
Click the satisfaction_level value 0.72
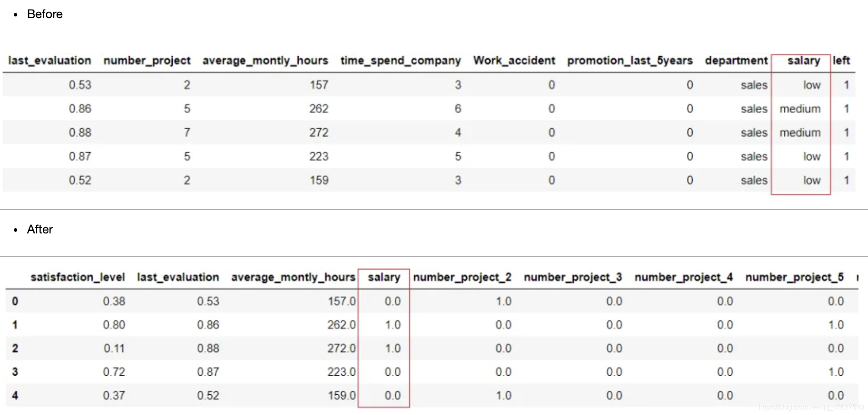pos(114,372)
